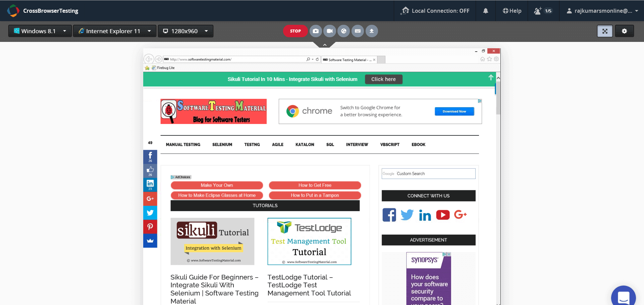The image size is (644, 305).
Task: Click IE forward arrow button
Action: point(159,59)
